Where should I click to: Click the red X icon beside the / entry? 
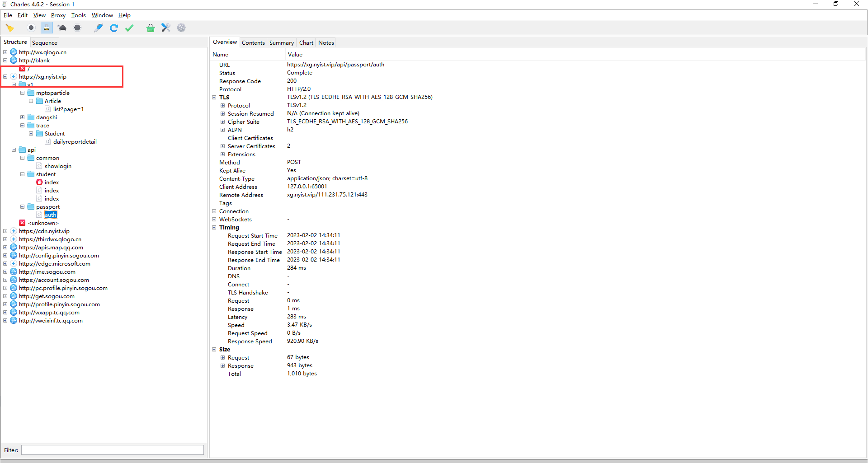coord(22,69)
